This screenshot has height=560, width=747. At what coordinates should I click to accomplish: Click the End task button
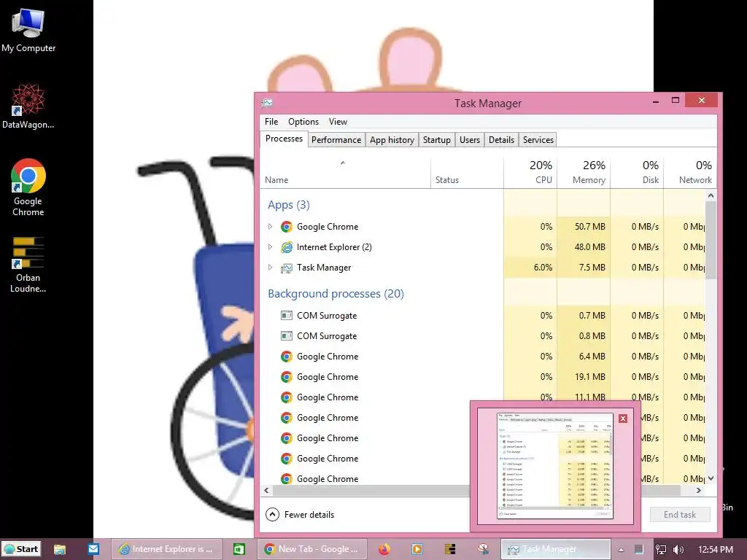680,514
